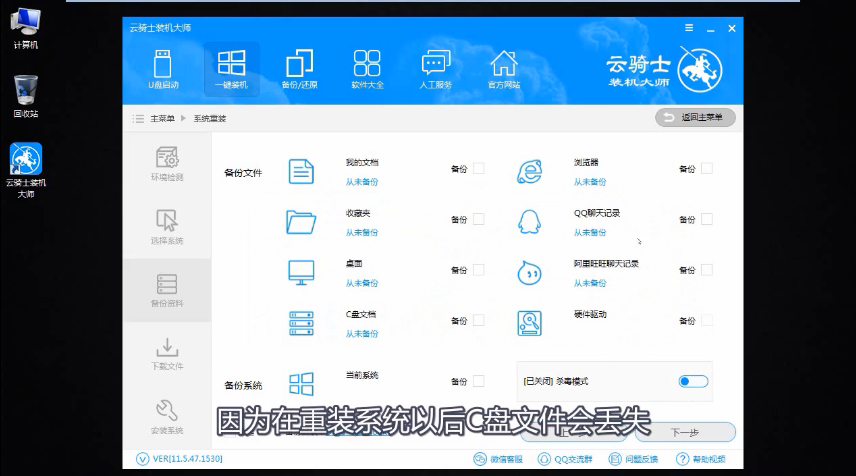This screenshot has width=856, height=476.
Task: Click 从未备份 under 阿里旺旺聊天记录
Action: pos(590,283)
